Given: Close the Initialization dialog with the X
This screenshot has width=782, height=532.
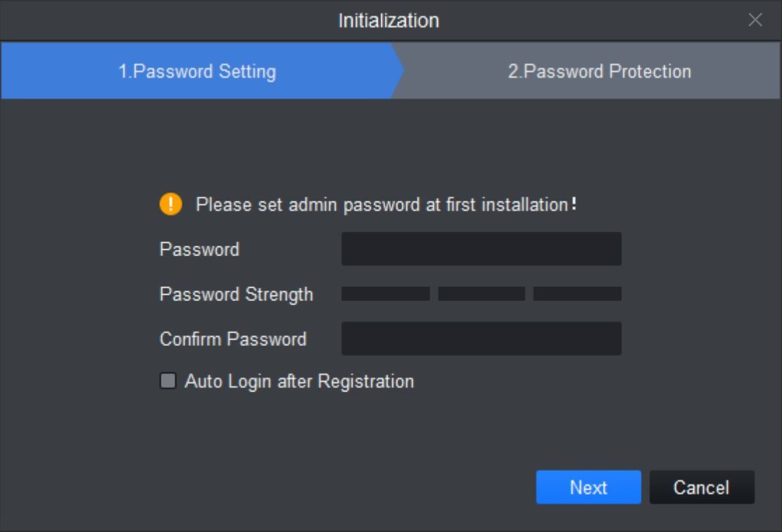Looking at the screenshot, I should click(755, 20).
